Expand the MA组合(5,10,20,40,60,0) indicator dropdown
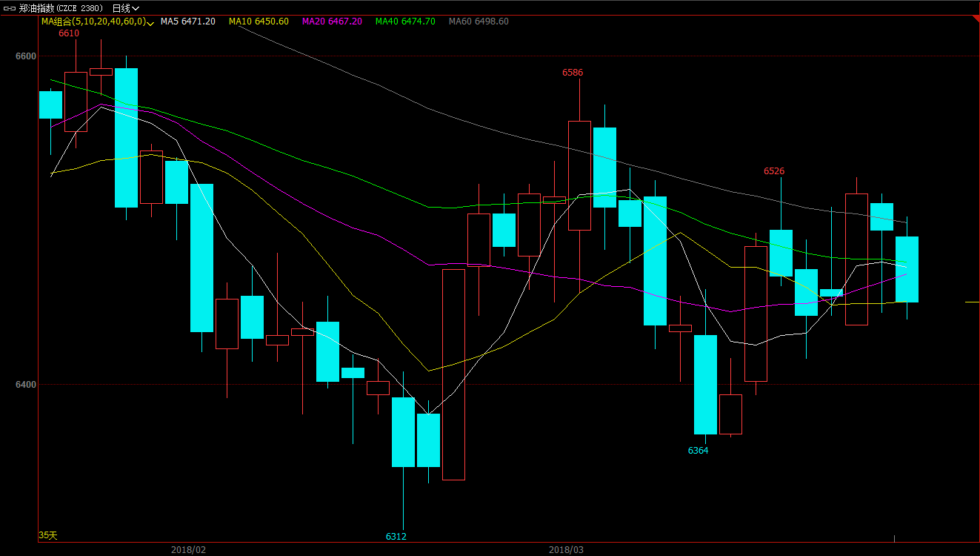980x556 pixels. (150, 23)
